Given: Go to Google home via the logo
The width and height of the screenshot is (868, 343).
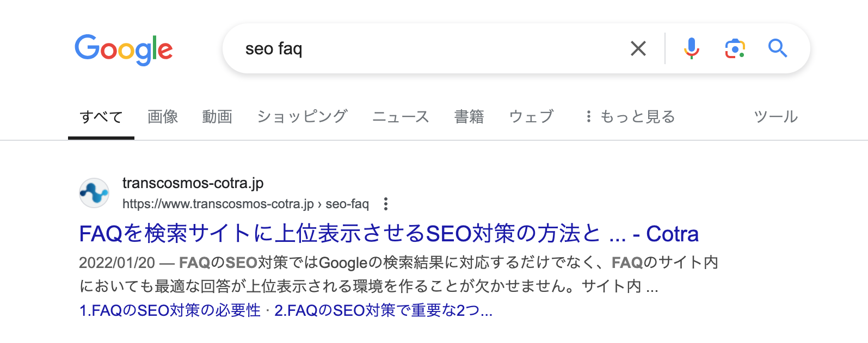Looking at the screenshot, I should click(124, 49).
